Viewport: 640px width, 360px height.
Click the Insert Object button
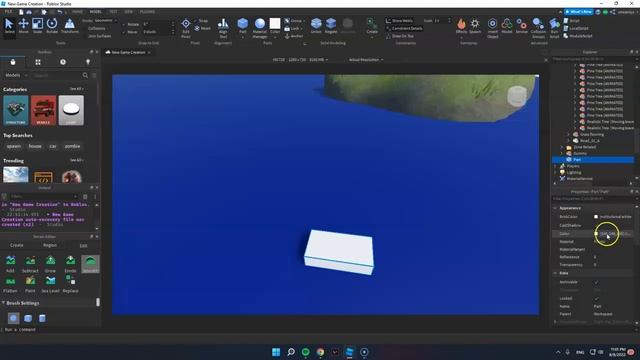[x=493, y=28]
